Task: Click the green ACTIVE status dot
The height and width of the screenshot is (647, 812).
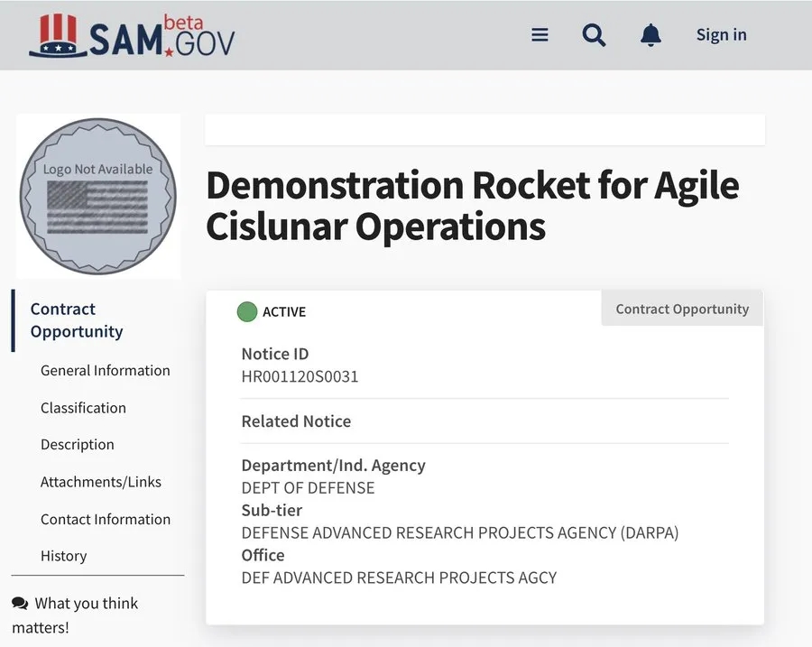Action: tap(246, 312)
